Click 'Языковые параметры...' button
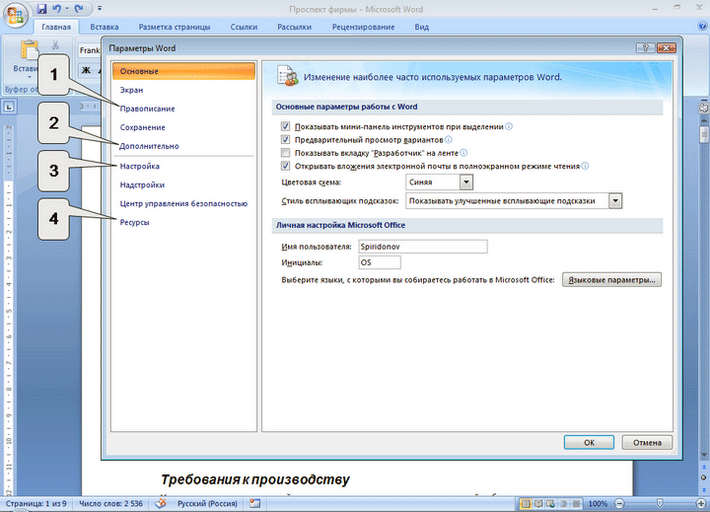The width and height of the screenshot is (710, 512). 611,280
